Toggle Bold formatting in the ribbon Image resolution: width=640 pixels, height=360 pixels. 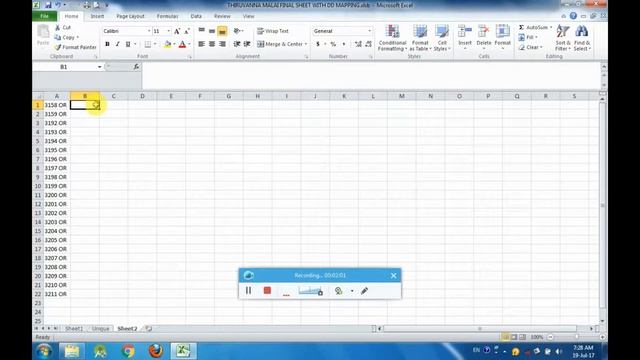(107, 44)
